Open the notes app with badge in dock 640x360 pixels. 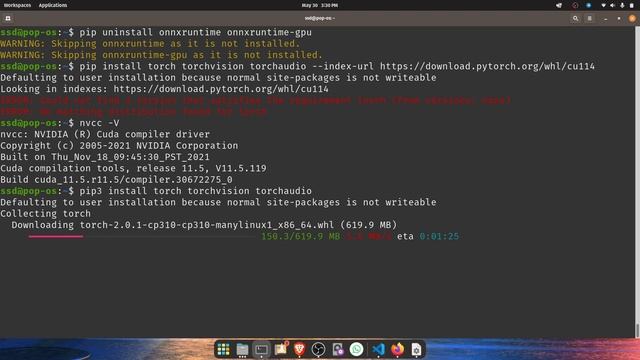coord(281,349)
